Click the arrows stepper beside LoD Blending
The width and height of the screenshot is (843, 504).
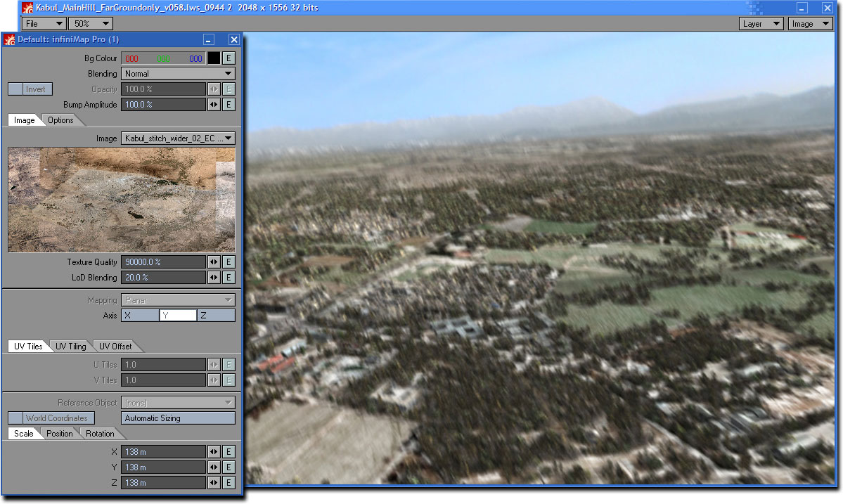pos(214,278)
